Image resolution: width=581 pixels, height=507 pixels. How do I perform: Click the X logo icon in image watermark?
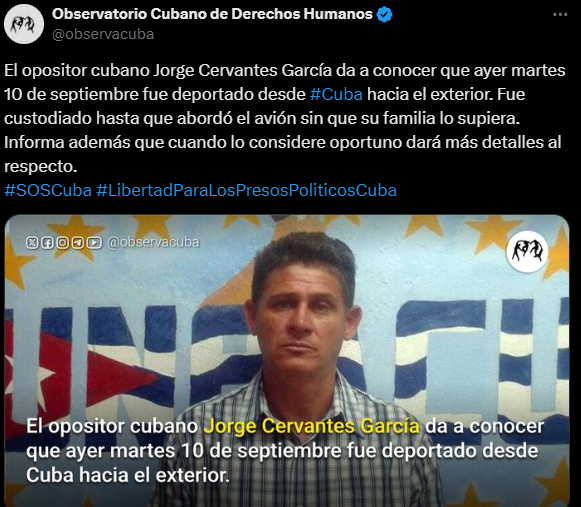coord(32,243)
